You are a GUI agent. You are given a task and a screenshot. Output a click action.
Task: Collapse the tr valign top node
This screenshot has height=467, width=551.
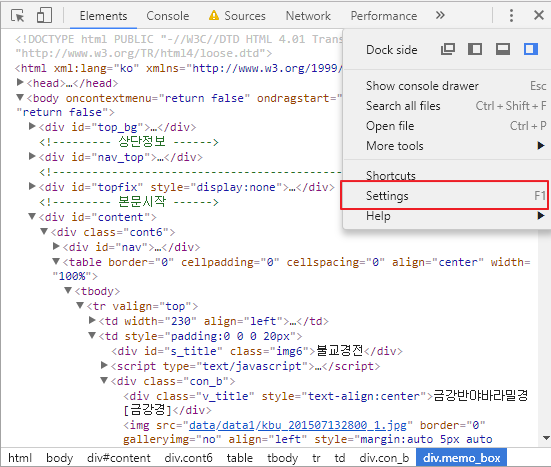coord(80,305)
